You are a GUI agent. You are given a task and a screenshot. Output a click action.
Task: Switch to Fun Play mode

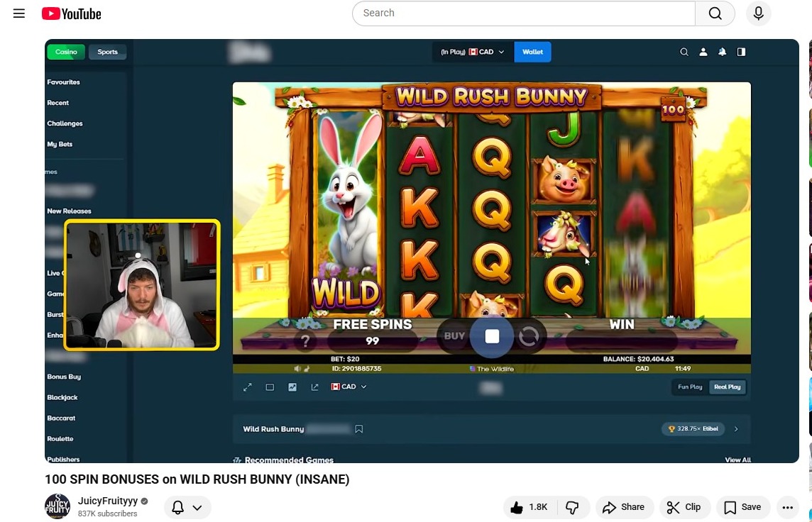click(x=690, y=387)
